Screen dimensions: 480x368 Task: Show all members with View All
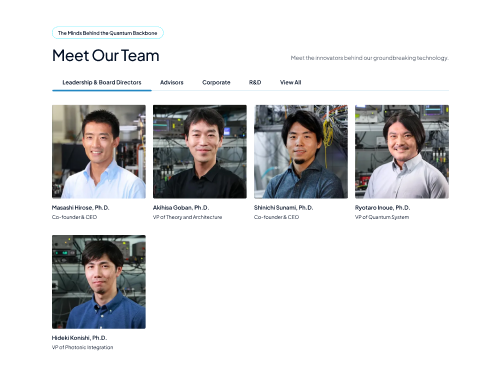click(290, 82)
